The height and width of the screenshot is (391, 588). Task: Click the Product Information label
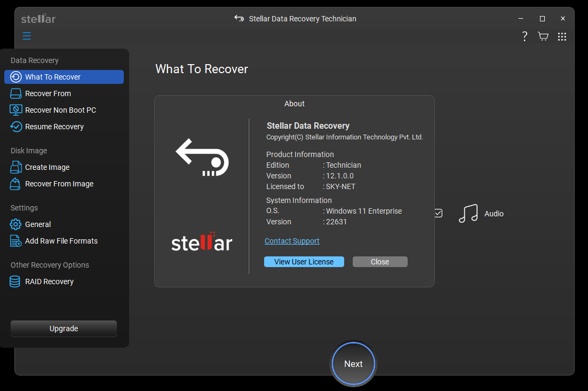tap(300, 154)
